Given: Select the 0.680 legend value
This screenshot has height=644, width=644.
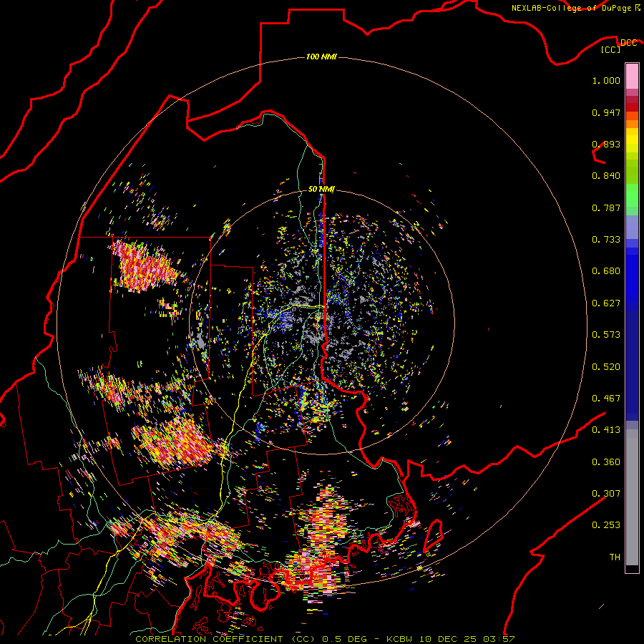Looking at the screenshot, I should (x=606, y=271).
